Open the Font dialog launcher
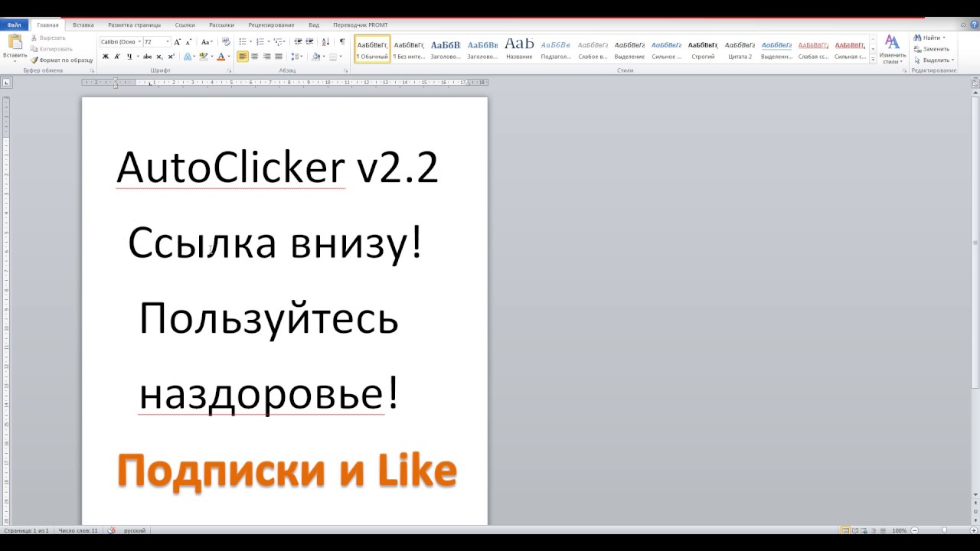980x551 pixels. (x=229, y=70)
